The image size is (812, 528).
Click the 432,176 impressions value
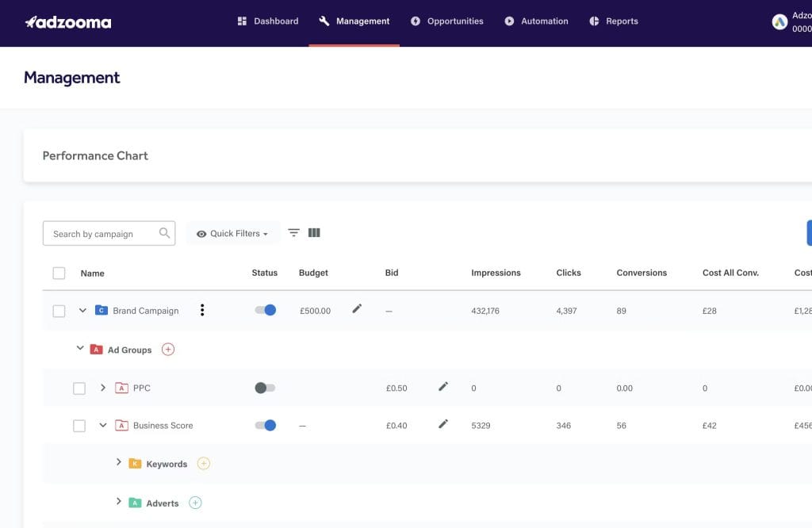(485, 311)
